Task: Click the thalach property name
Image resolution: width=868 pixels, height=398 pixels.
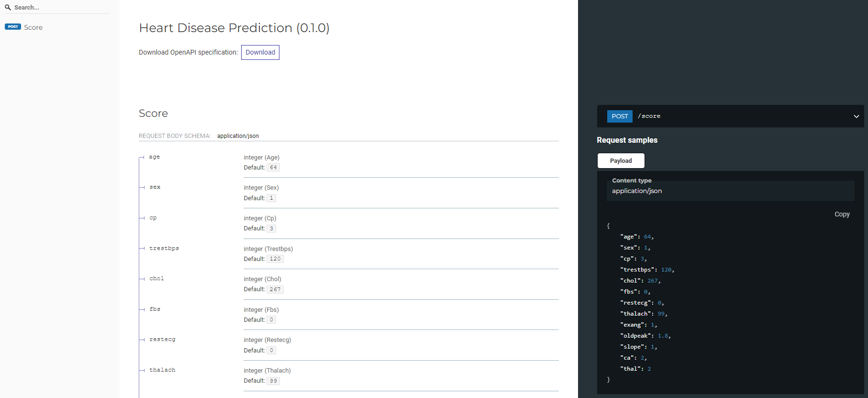Action: click(162, 370)
